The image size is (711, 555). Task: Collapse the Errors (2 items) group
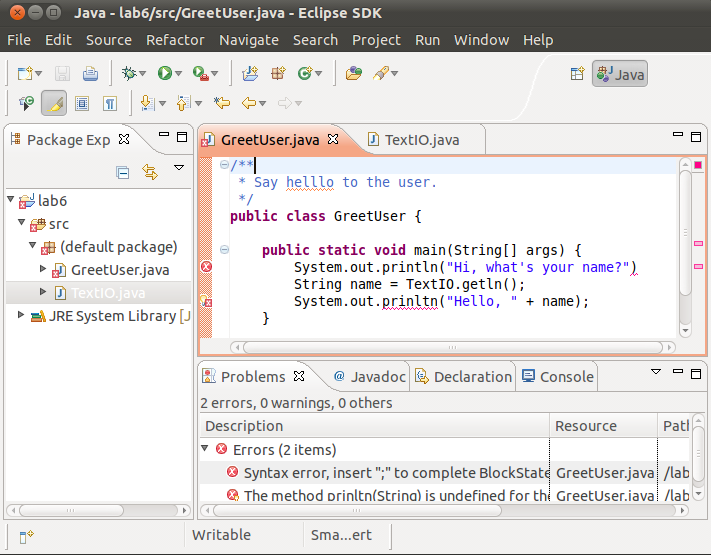click(206, 449)
